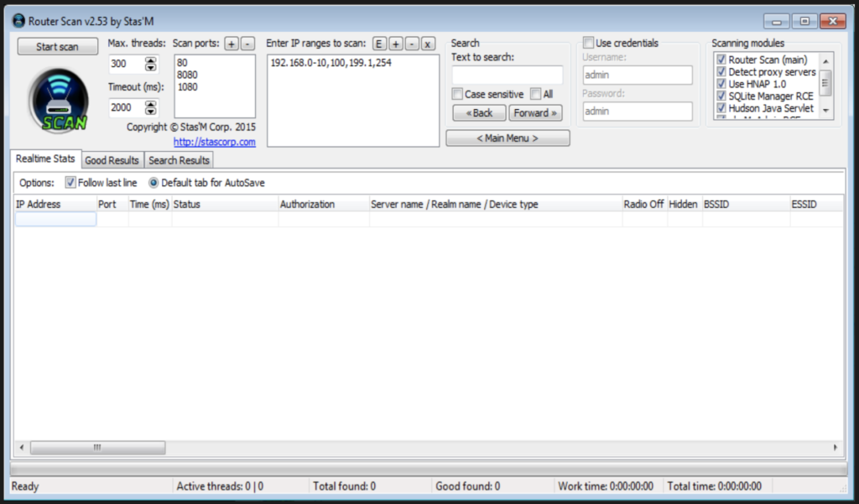Decrease the Timeout (ms) value
The image size is (859, 504).
click(x=151, y=112)
